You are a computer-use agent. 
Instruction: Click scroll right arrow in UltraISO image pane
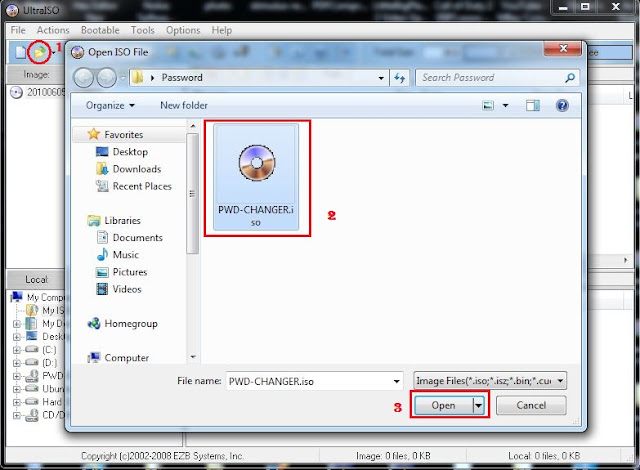tap(625, 260)
